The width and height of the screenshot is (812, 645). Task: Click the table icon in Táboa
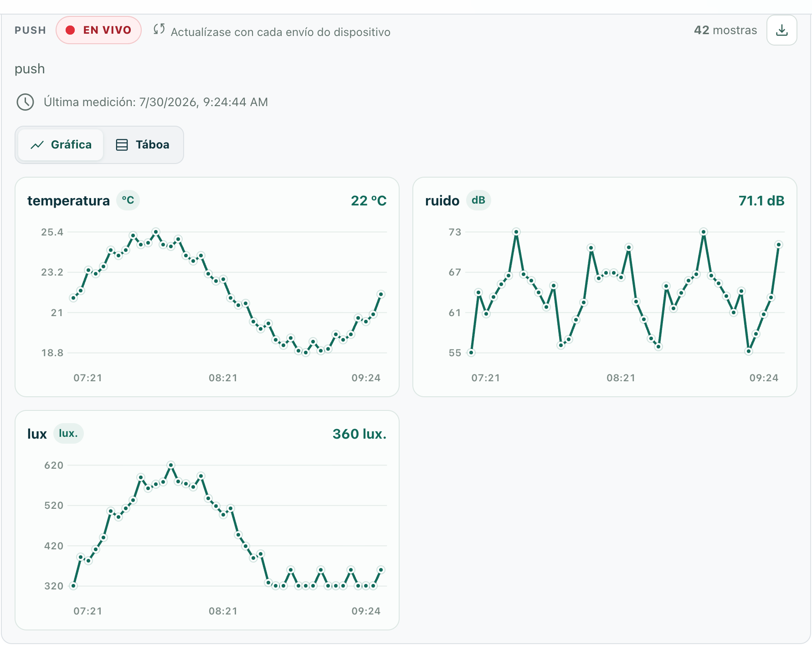[x=122, y=145]
